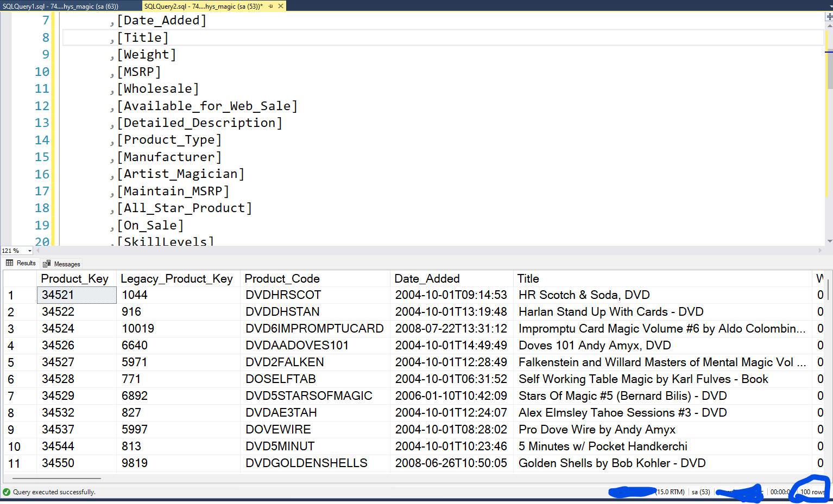Select the cell DVDHRSCOT

[x=315, y=295]
